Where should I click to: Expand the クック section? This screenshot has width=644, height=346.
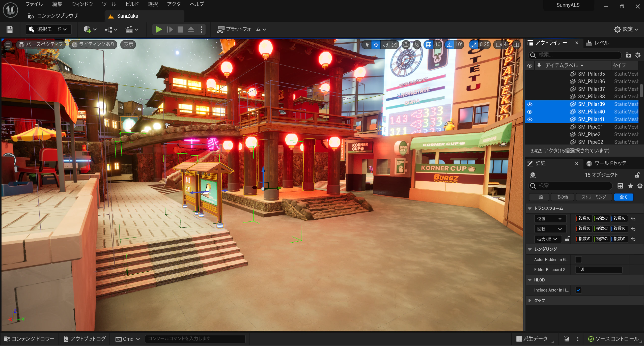[530, 300]
